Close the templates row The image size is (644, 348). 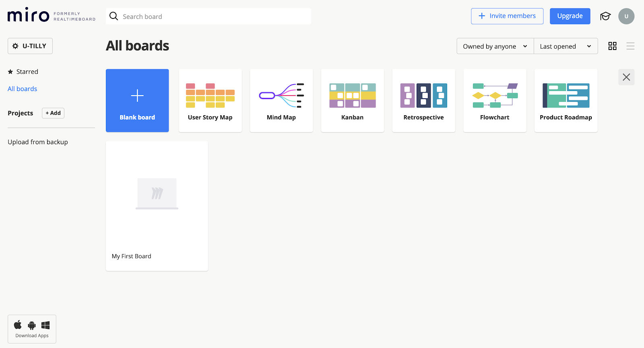(626, 77)
